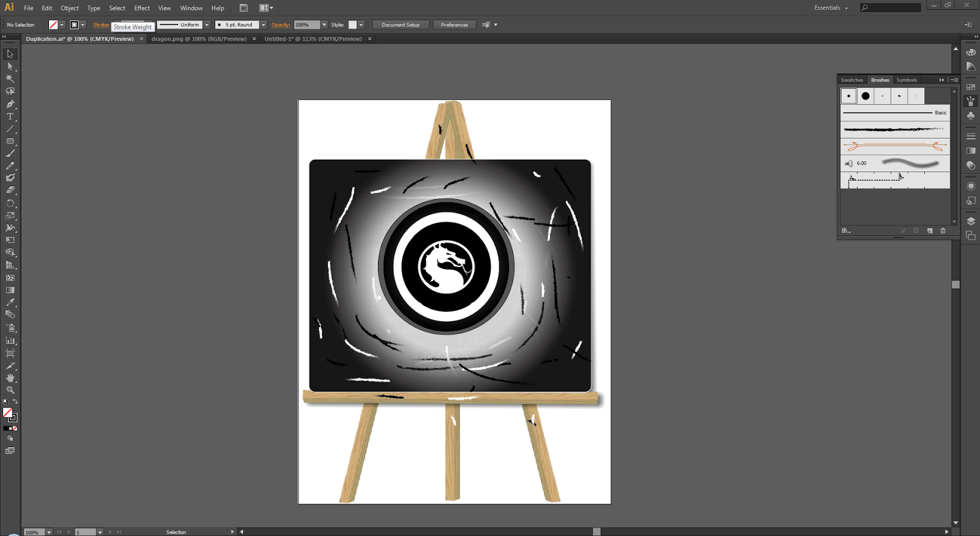Open the Opacity value dropdown arrow

[x=324, y=25]
